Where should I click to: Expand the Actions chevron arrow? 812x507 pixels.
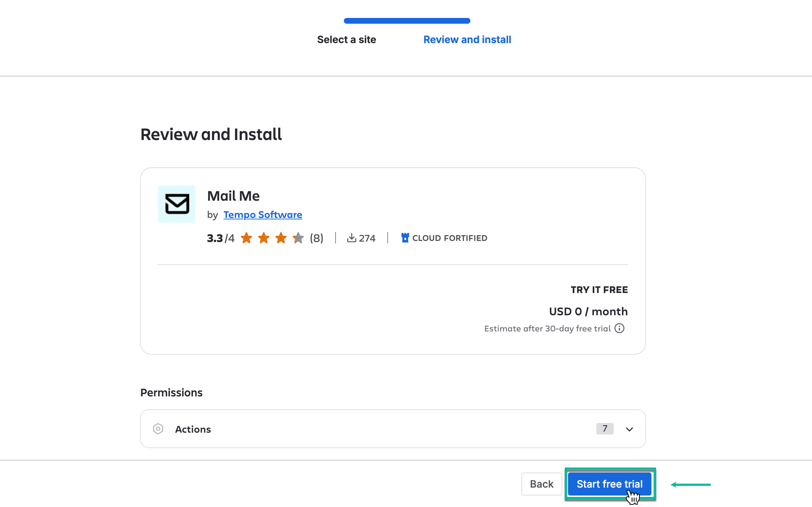point(629,429)
